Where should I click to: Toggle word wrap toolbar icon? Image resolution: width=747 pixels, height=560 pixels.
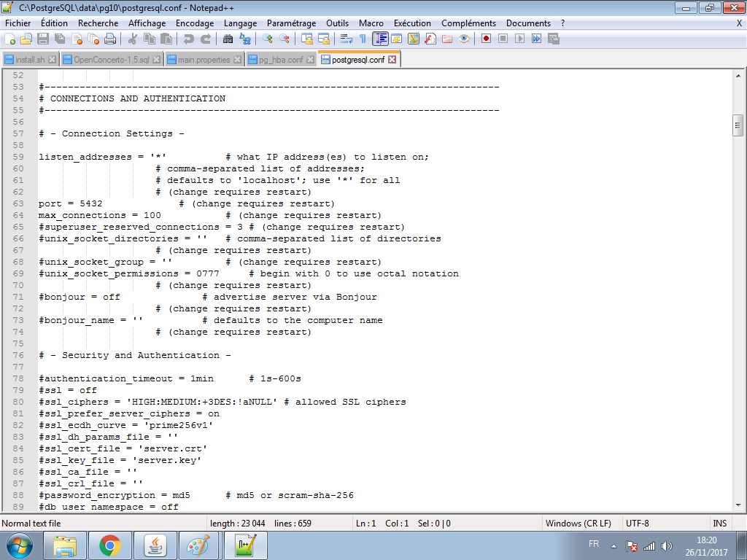point(347,39)
